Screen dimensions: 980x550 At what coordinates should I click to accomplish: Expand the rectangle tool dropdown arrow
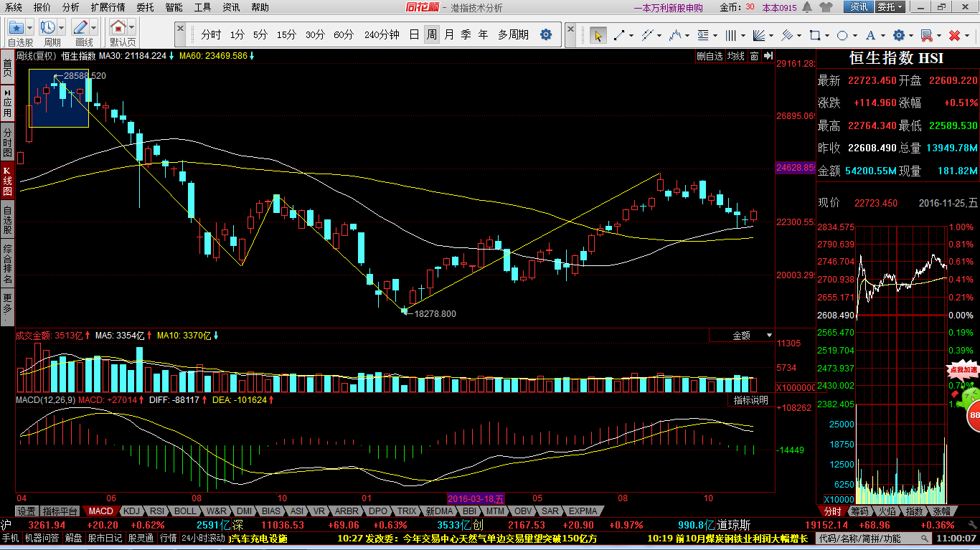(x=828, y=35)
